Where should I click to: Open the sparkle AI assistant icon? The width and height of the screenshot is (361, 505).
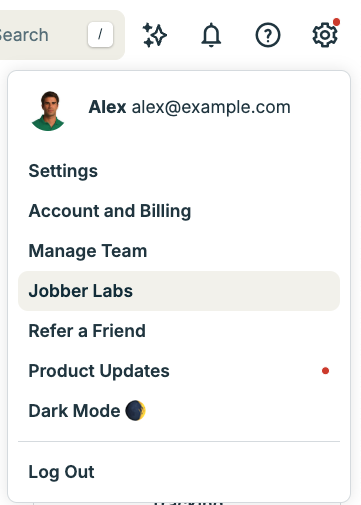(x=155, y=35)
